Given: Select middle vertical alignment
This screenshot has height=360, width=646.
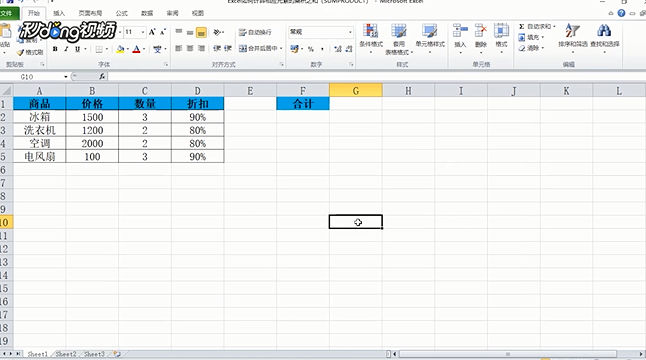Looking at the screenshot, I should pos(190,32).
